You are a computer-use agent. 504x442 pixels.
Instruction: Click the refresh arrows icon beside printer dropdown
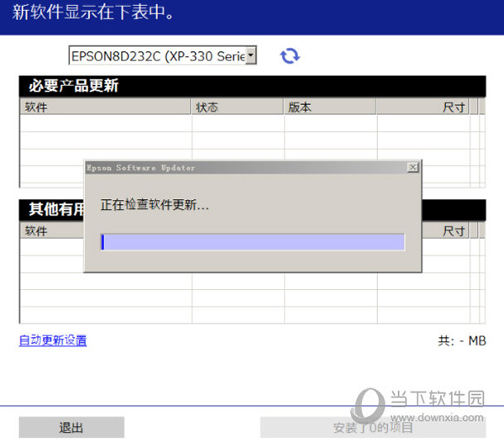(x=290, y=56)
